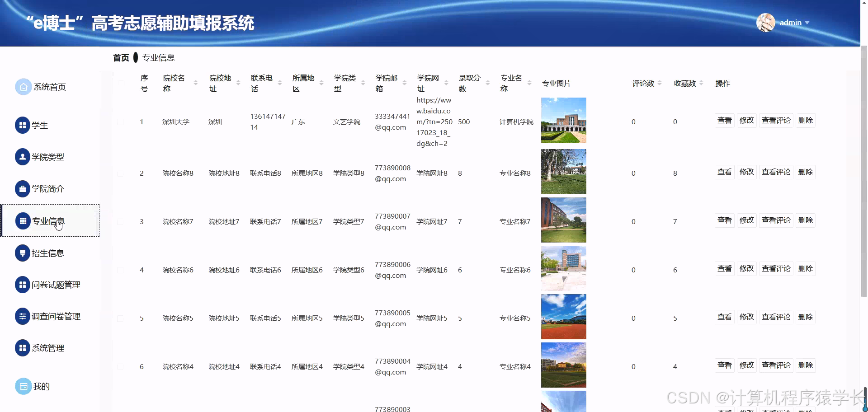868x412 pixels.
Task: Open the 专业名称7 row picture thumbnail
Action: [564, 220]
